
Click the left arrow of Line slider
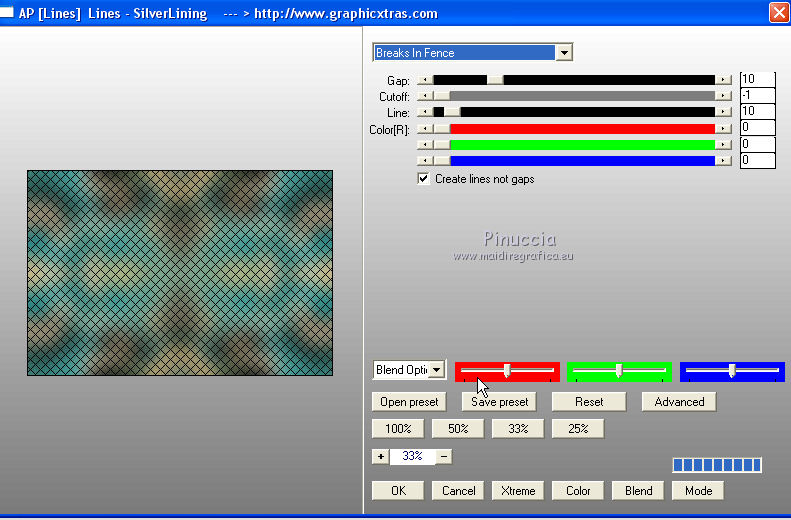point(425,112)
